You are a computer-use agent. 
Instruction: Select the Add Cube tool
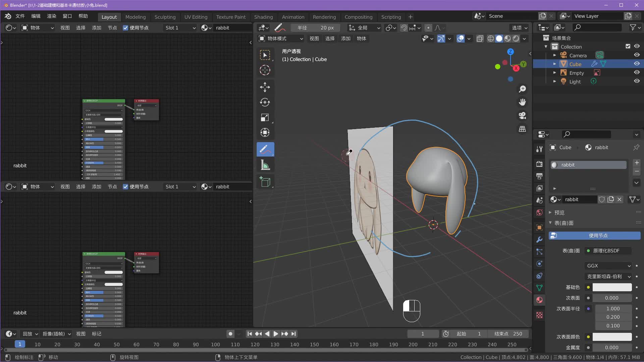[265, 182]
